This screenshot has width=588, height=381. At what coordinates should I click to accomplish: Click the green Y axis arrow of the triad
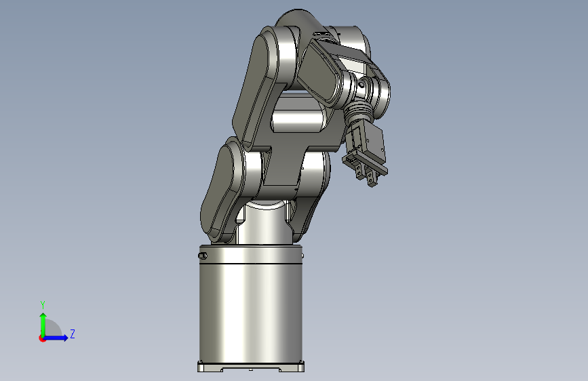click(x=43, y=325)
